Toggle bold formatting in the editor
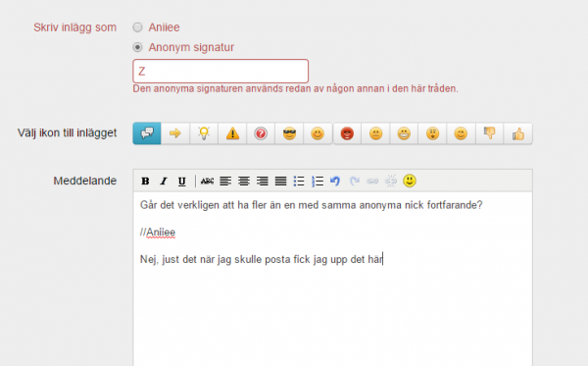588x366 pixels. tap(145, 182)
